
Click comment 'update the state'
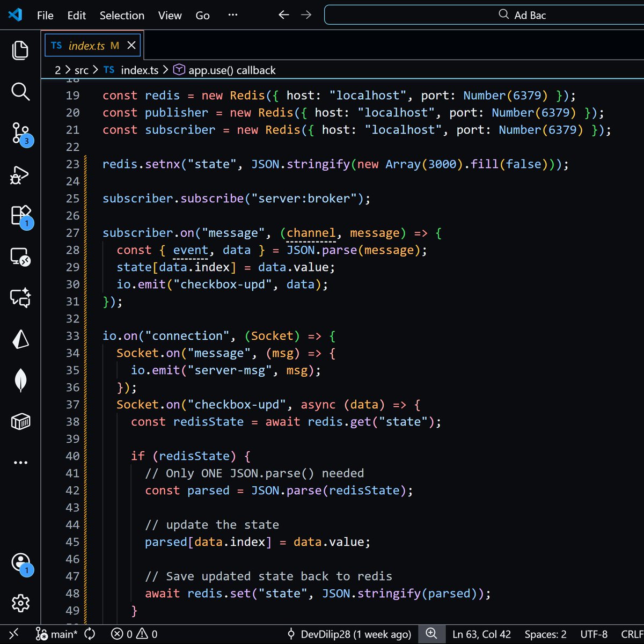212,525
